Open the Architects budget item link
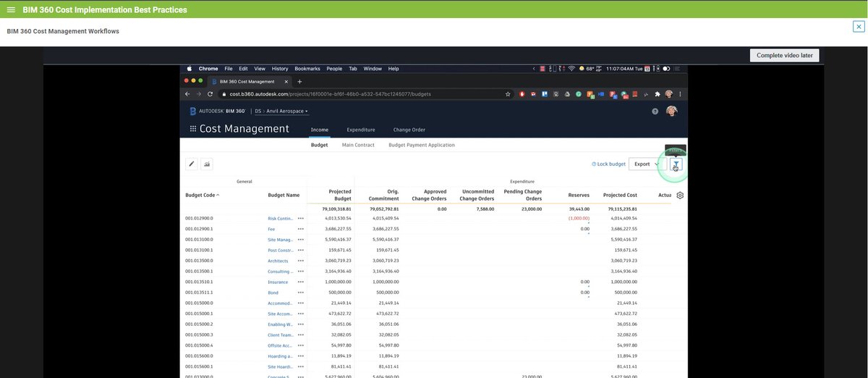868x378 pixels. coord(278,261)
